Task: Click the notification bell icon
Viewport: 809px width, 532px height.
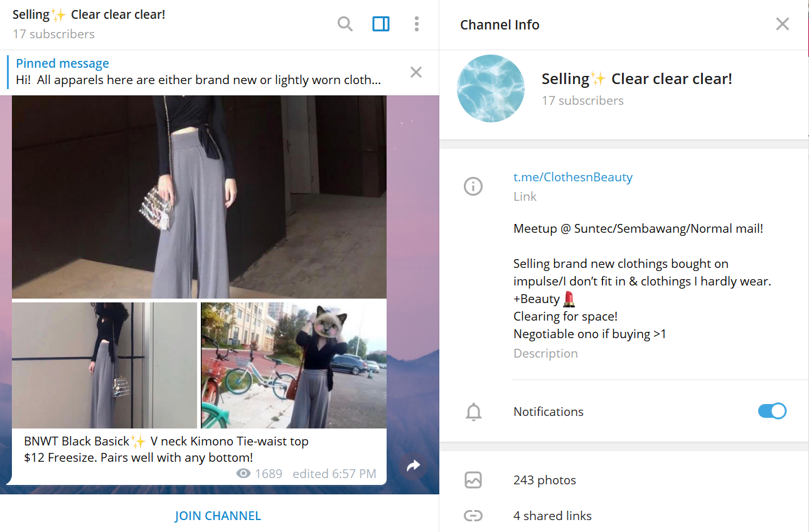Action: [x=473, y=412]
